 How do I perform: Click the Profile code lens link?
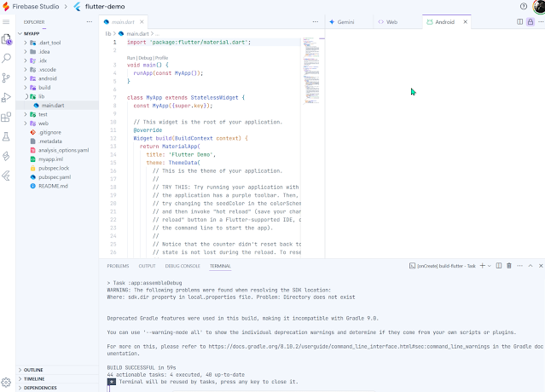(161, 58)
